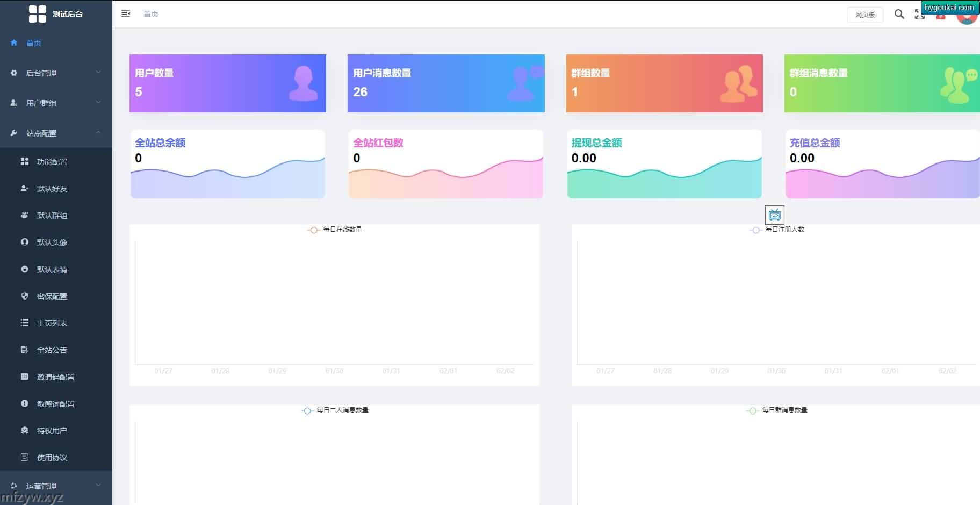Open the 首页 home menu item
Viewport: 980px width, 505px height.
[x=33, y=43]
